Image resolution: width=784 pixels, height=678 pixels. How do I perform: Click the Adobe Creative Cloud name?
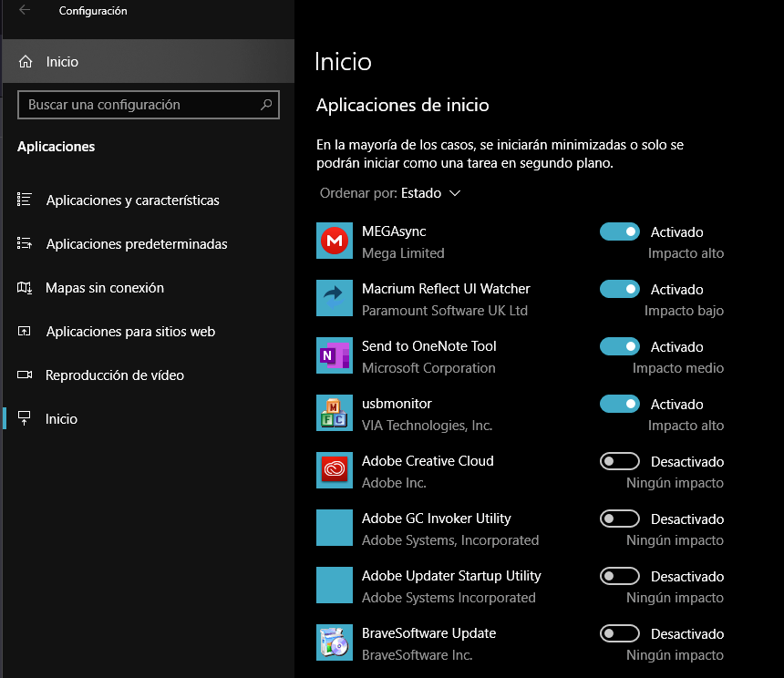pyautogui.click(x=428, y=461)
